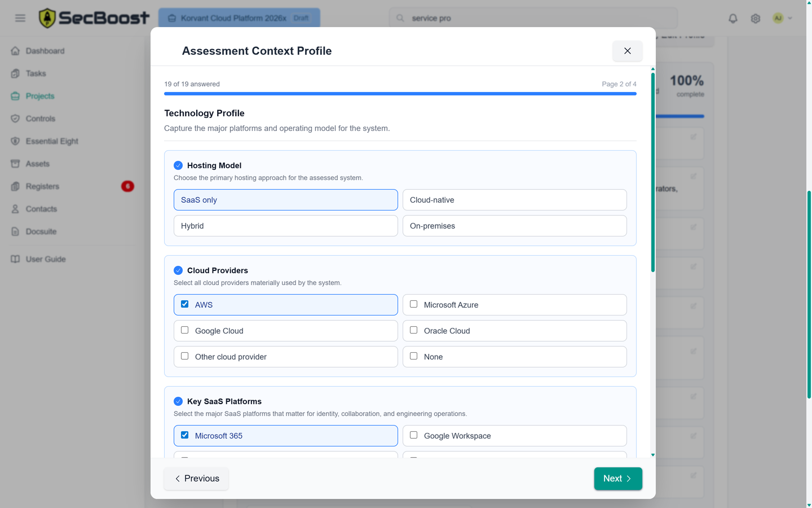Screen dimensions: 812x508
Task: Return to the Previous page
Action: click(196, 478)
